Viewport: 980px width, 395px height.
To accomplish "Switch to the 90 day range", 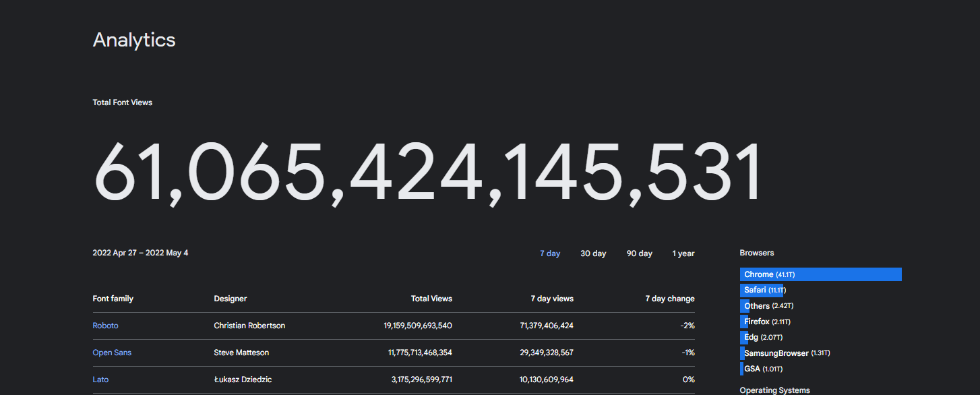I will point(639,253).
